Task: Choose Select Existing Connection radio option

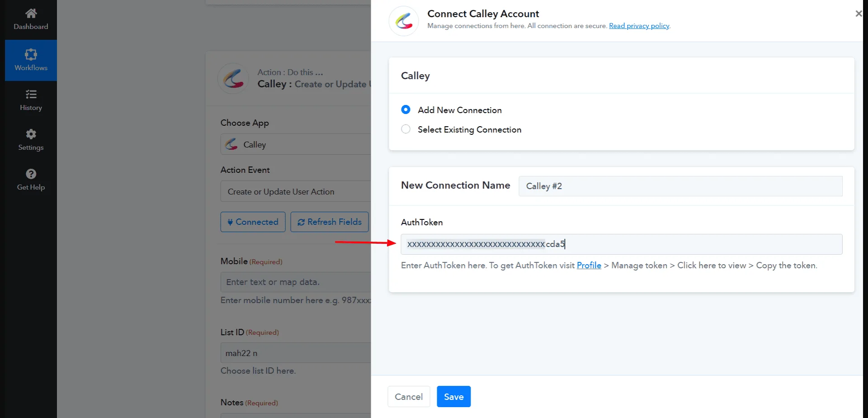Action: pos(406,129)
